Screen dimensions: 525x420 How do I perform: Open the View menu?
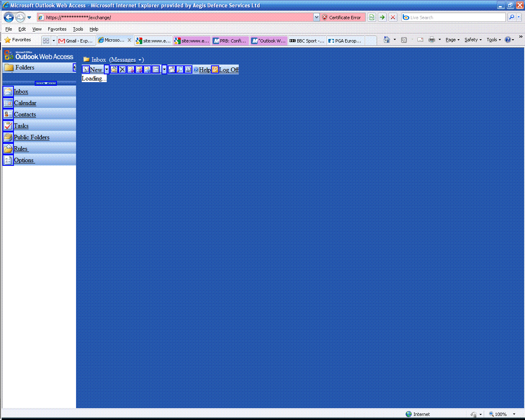(x=37, y=29)
